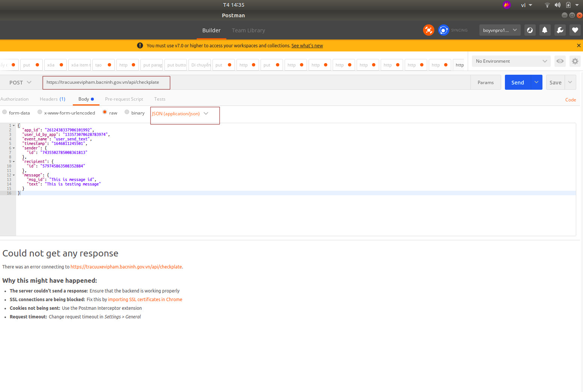The image size is (583, 392).
Task: Open environment options gear icon
Action: tap(575, 61)
